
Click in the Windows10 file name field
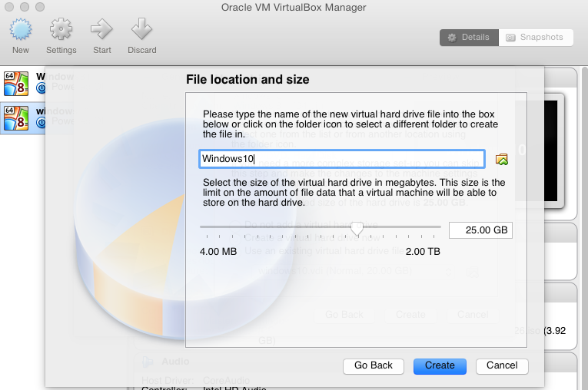(x=341, y=159)
